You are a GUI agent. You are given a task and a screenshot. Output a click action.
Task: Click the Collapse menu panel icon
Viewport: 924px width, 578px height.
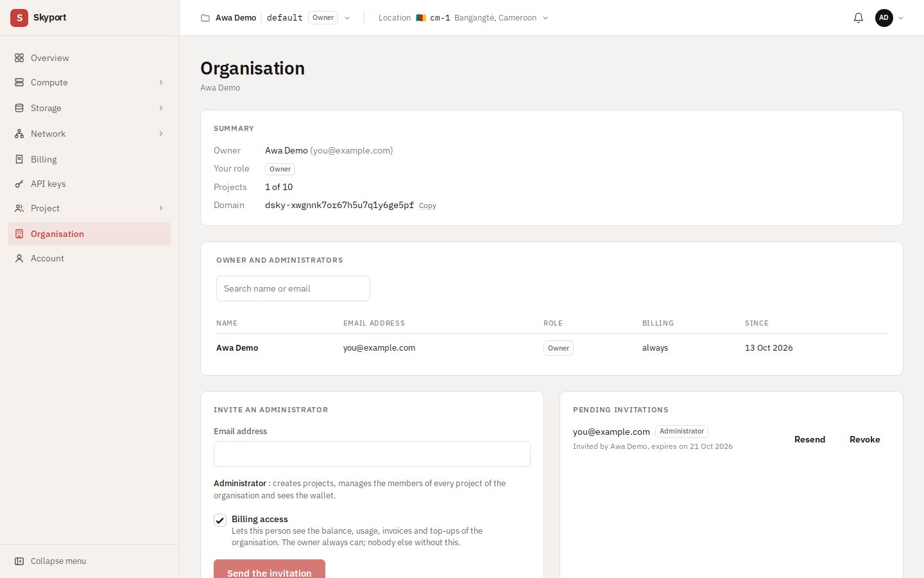tap(19, 561)
